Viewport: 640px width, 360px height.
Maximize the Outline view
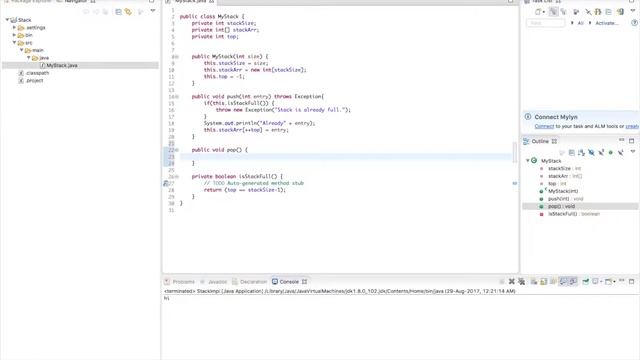tap(631, 141)
